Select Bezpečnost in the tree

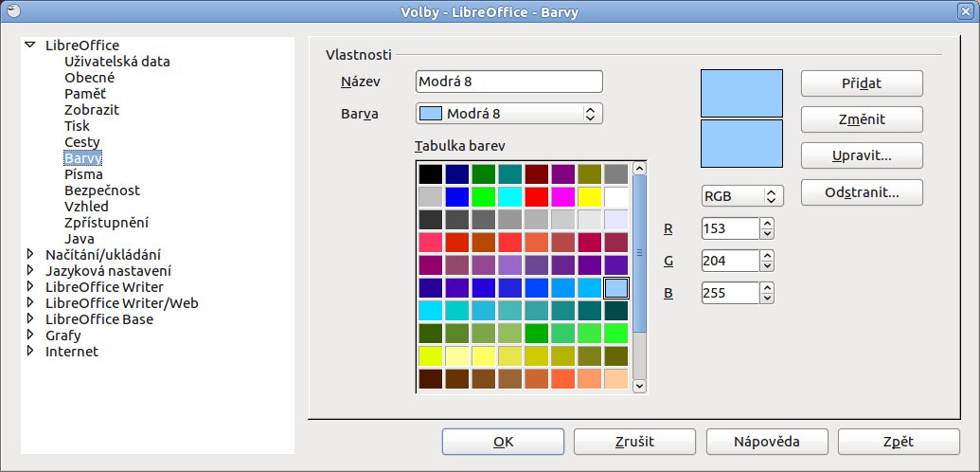pyautogui.click(x=102, y=191)
